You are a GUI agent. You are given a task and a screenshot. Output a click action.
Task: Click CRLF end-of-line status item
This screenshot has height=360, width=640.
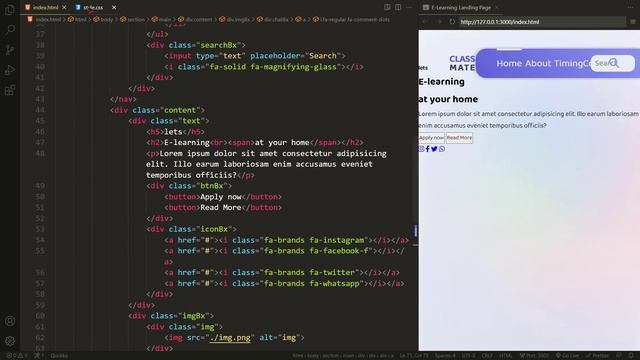(x=487, y=356)
